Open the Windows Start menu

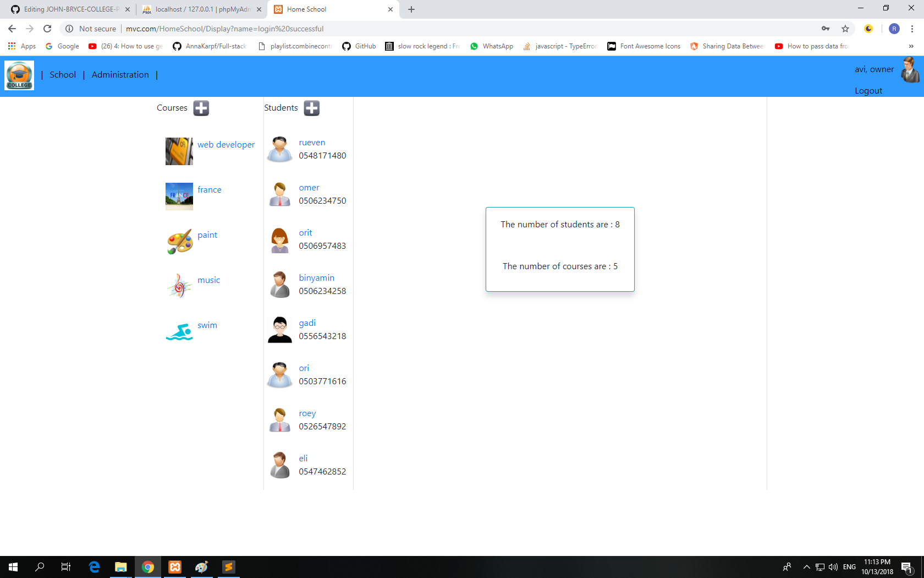pyautogui.click(x=13, y=567)
